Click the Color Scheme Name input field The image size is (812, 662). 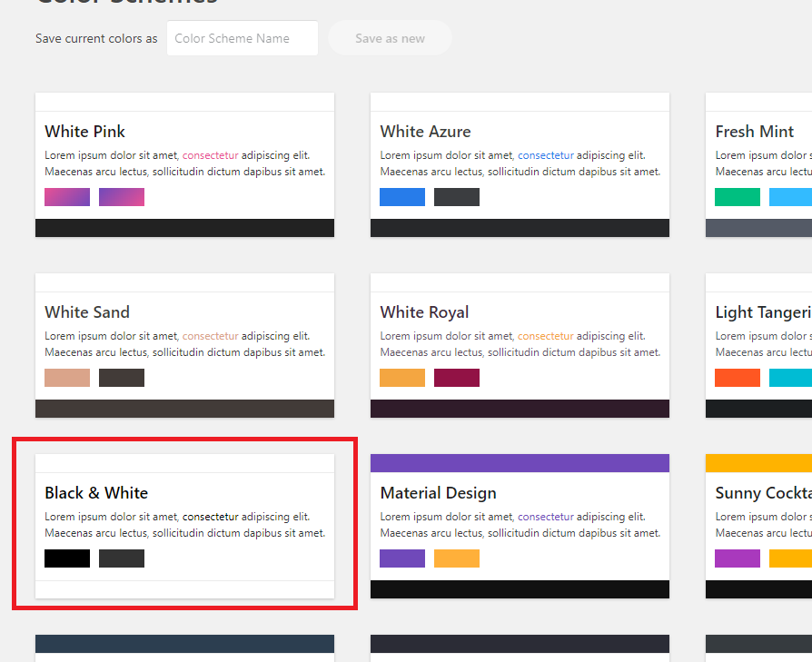point(243,38)
